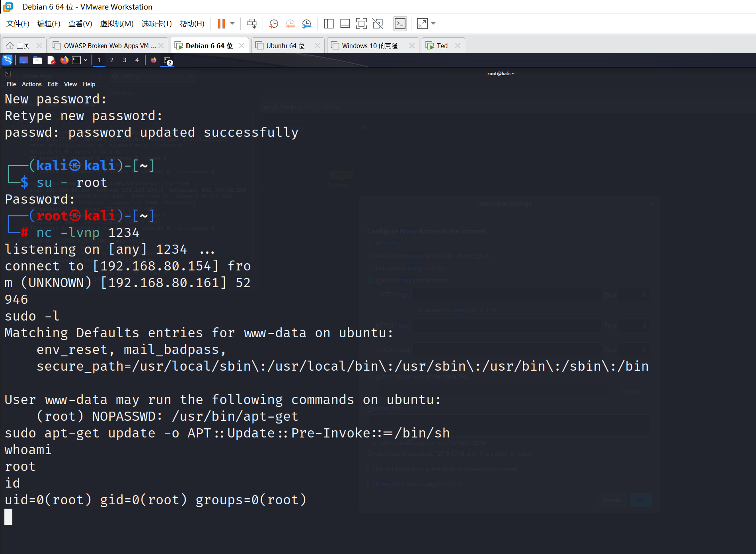
Task: Close the Ted tab
Action: point(458,46)
